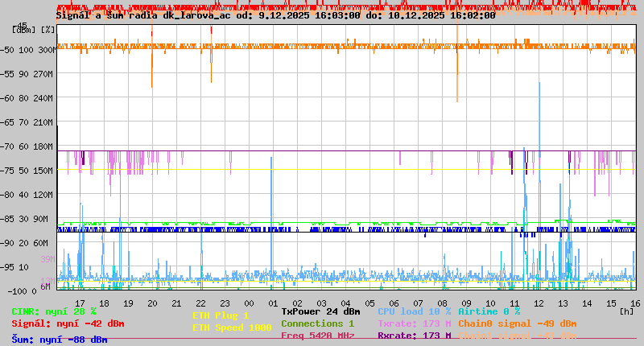
Task: Select the 'Signál: nyní -42 dBm' legend entry
Action: point(68,323)
